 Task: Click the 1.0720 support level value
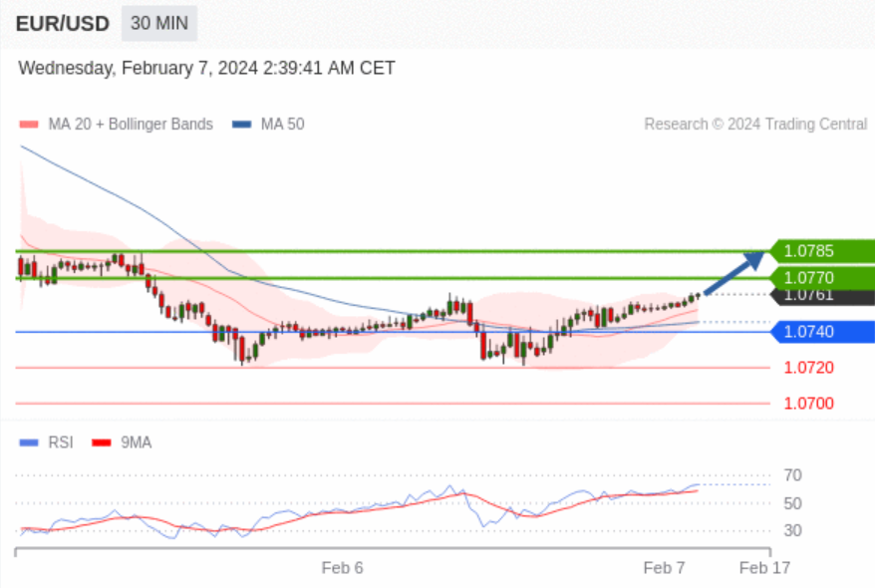click(808, 368)
